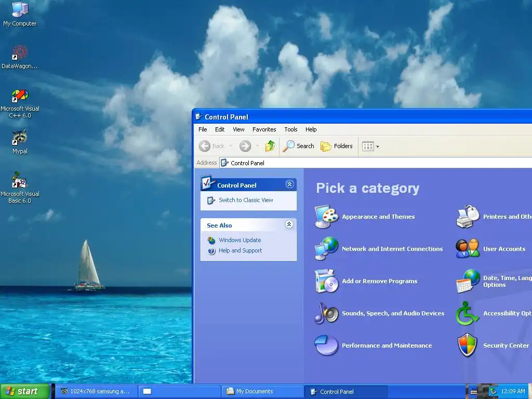This screenshot has width=532, height=399.
Task: Collapse the Control Panel sidebar section
Action: click(x=289, y=184)
